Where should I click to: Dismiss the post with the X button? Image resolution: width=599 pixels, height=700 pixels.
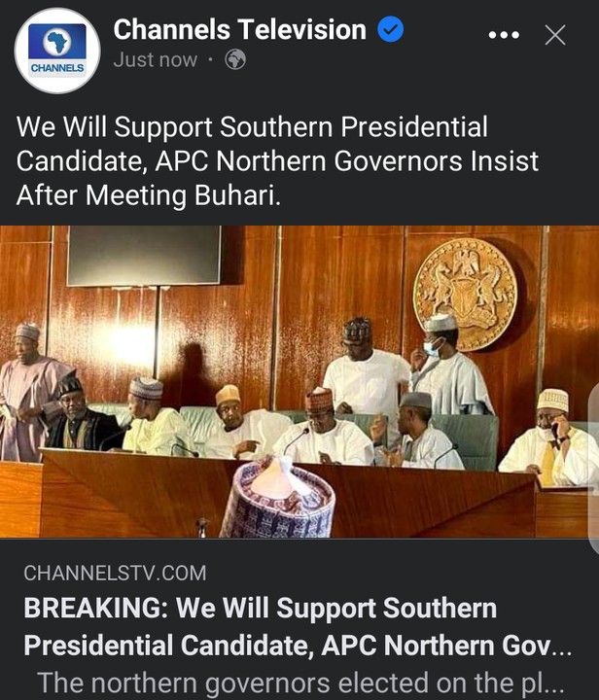coord(554,35)
